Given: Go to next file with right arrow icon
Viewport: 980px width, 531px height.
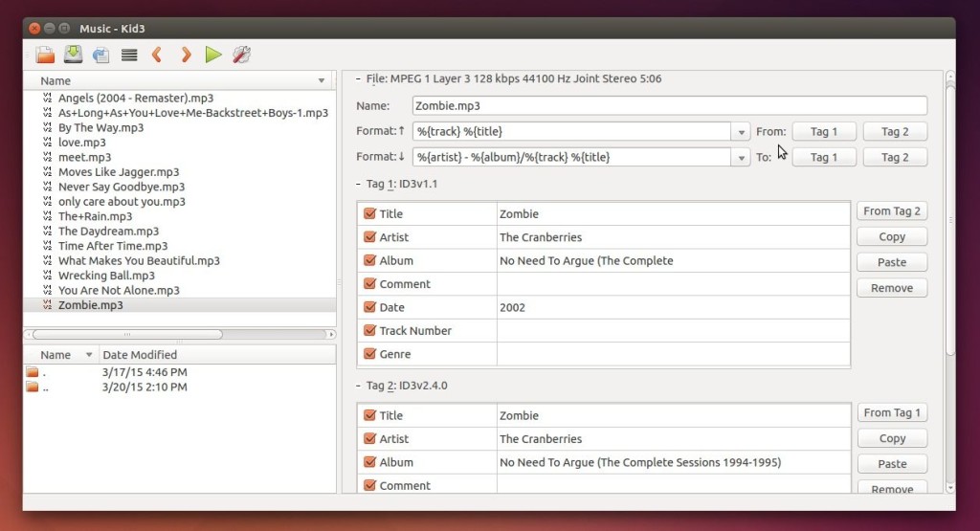Looking at the screenshot, I should click(186, 55).
